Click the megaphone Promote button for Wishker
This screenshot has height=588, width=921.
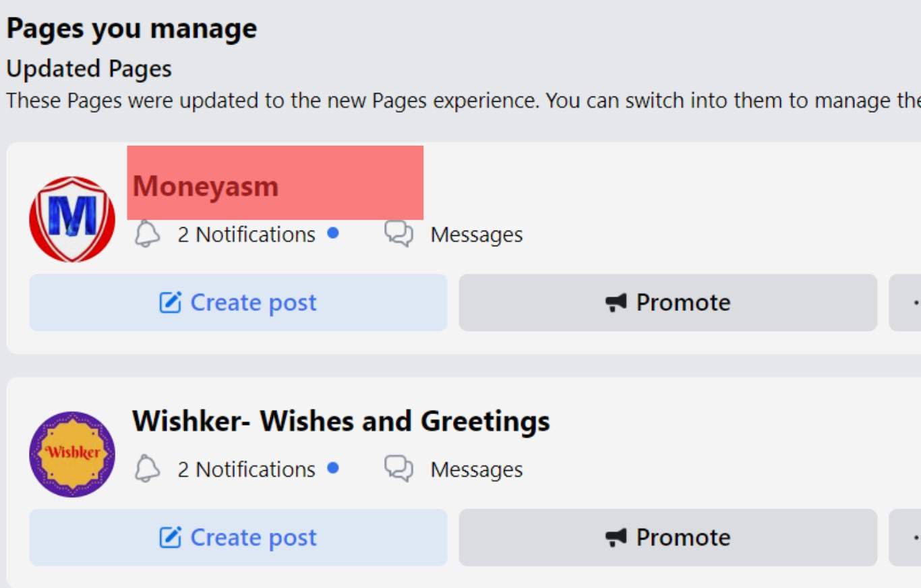[x=668, y=537]
